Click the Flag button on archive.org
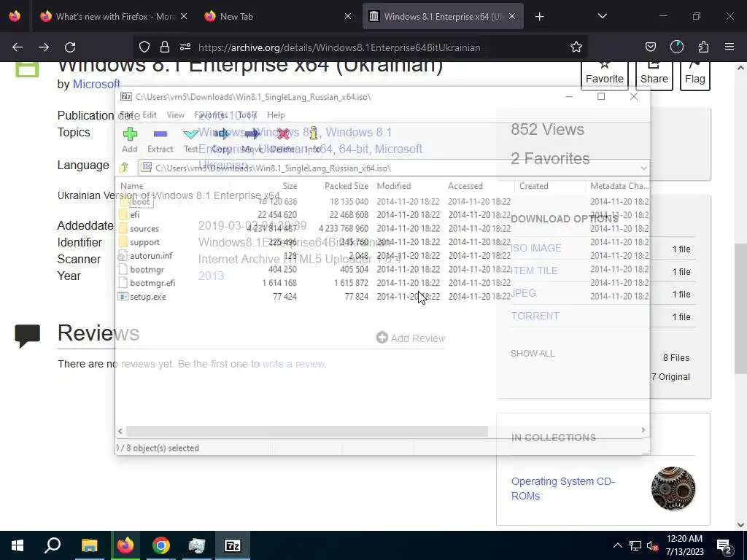This screenshot has height=560, width=747. pyautogui.click(x=694, y=74)
